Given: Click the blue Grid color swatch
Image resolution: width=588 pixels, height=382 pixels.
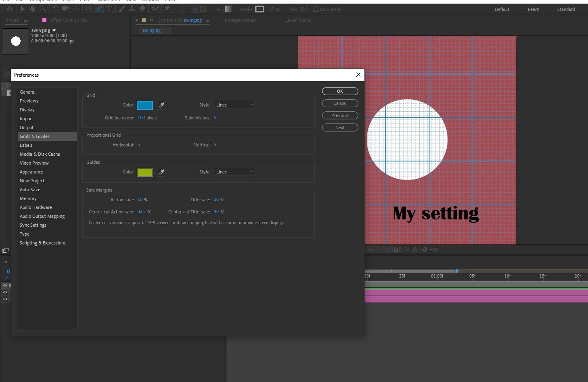Looking at the screenshot, I should [145, 105].
